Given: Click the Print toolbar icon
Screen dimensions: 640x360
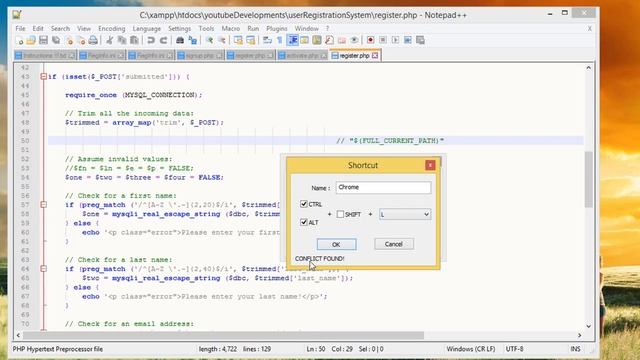Looking at the screenshot, I should tap(93, 40).
